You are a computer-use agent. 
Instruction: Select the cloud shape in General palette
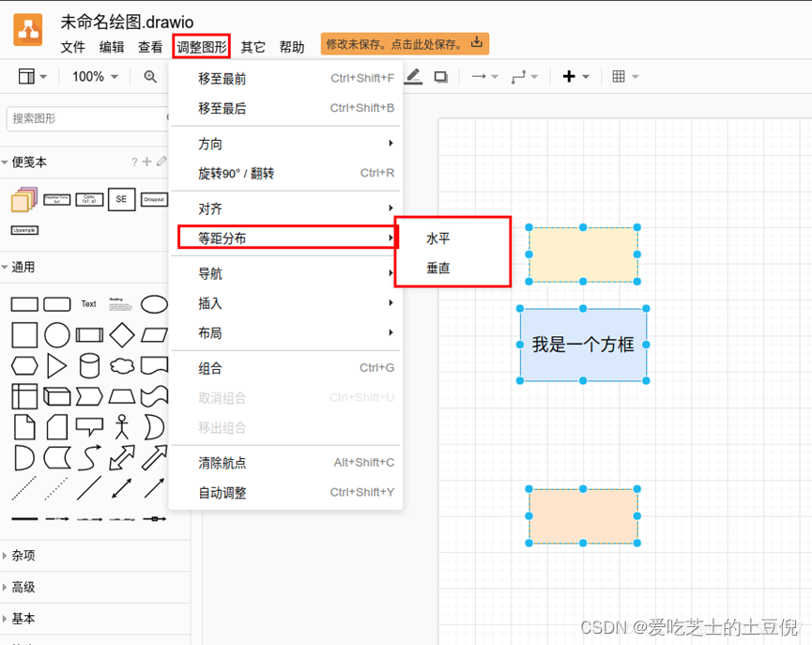(122, 366)
